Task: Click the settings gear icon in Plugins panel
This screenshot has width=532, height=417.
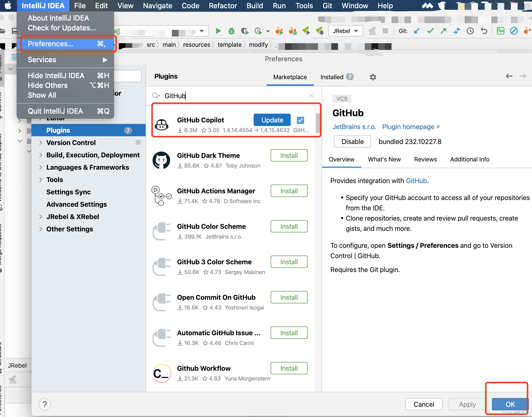Action: (x=372, y=77)
